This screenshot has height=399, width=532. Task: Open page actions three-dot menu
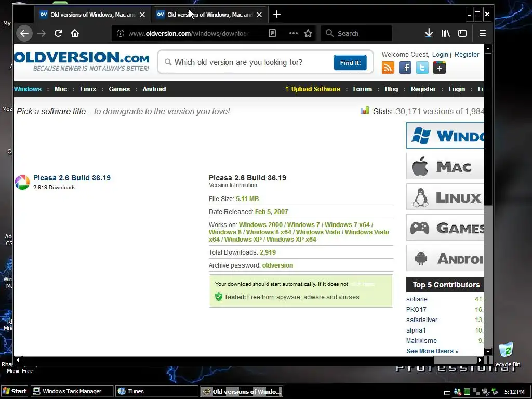click(x=293, y=33)
